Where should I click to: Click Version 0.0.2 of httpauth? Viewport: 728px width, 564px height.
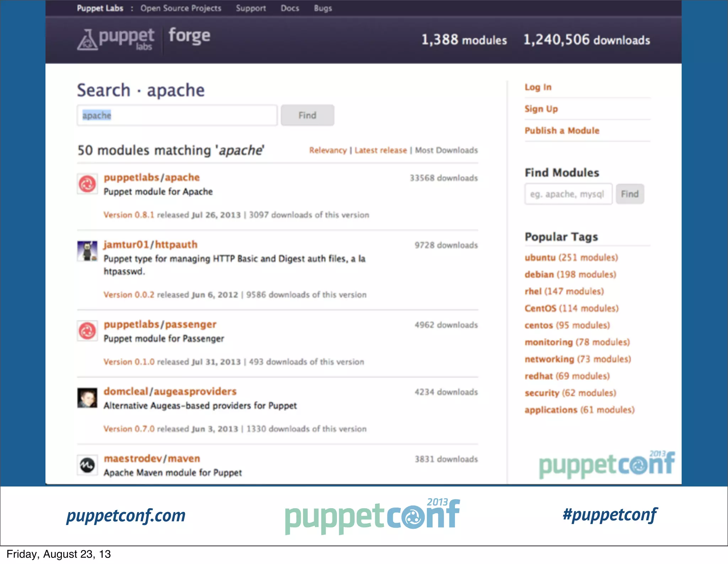[x=129, y=295]
